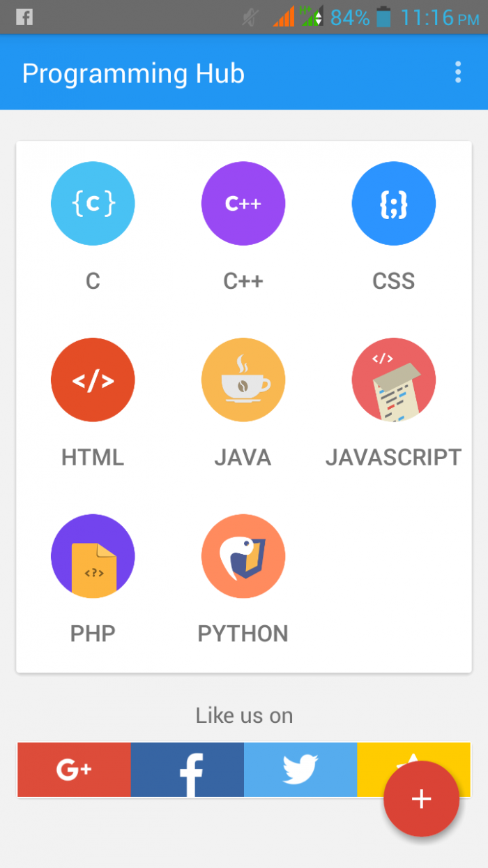Click the PYTHON text label

pyautogui.click(x=243, y=634)
